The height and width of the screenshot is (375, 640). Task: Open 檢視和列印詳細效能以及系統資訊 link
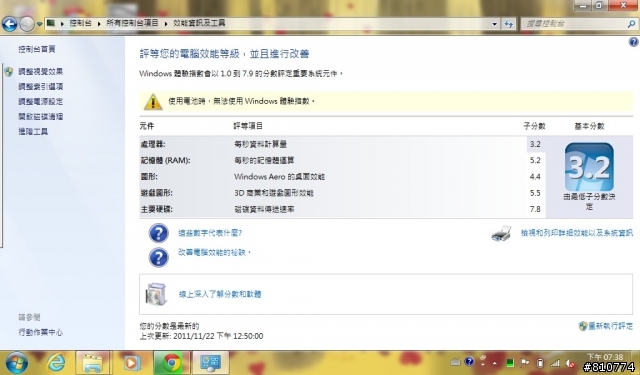(x=577, y=233)
